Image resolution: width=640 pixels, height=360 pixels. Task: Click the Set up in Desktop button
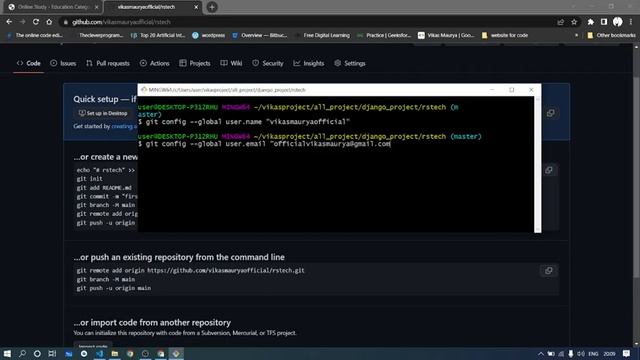[103, 113]
